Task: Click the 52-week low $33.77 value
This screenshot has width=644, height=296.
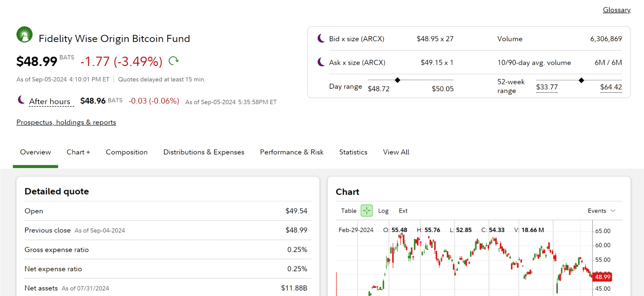Action: coord(547,87)
